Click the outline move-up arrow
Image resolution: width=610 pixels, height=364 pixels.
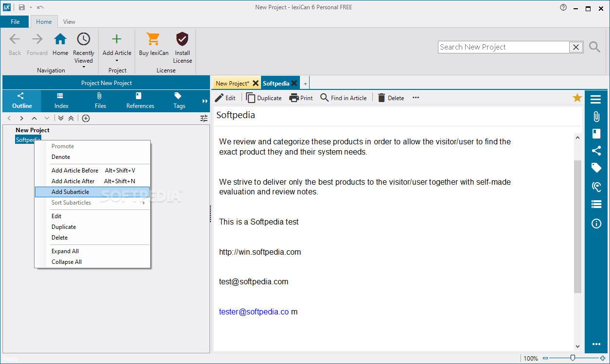pos(34,119)
